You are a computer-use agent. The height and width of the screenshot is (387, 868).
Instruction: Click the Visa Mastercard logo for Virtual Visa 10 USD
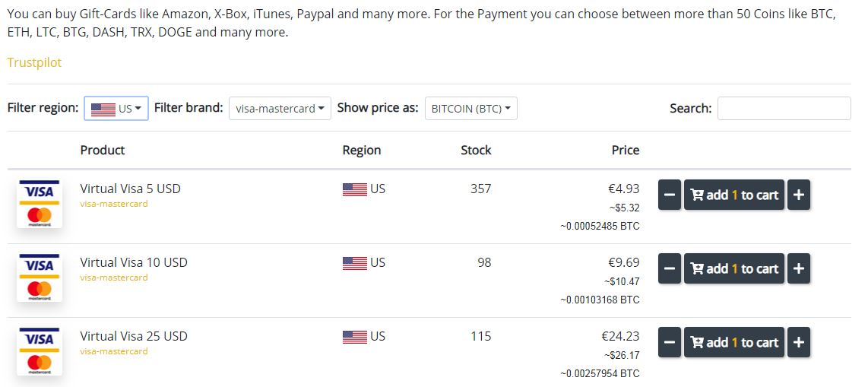tap(40, 278)
